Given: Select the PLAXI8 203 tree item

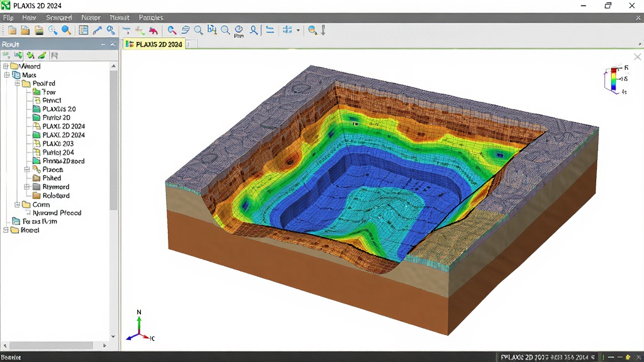Looking at the screenshot, I should [x=58, y=144].
